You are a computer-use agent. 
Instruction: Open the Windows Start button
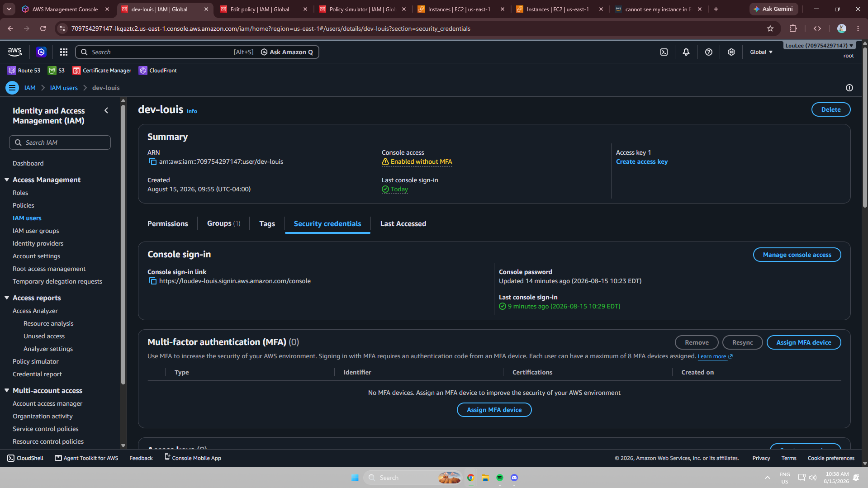(x=355, y=478)
